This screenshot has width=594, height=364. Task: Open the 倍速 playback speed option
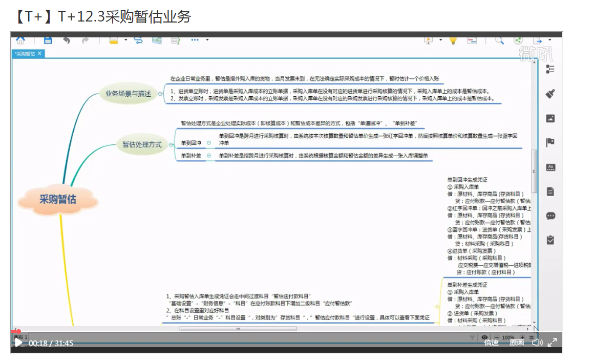point(492,343)
